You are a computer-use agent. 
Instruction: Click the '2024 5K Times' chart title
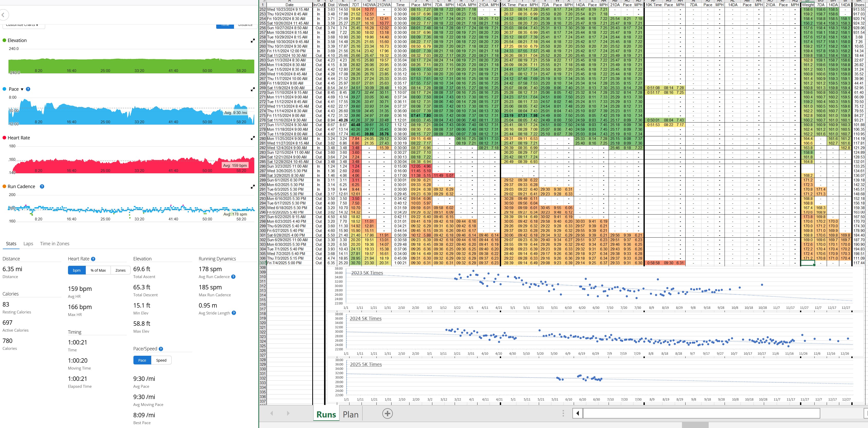click(366, 318)
